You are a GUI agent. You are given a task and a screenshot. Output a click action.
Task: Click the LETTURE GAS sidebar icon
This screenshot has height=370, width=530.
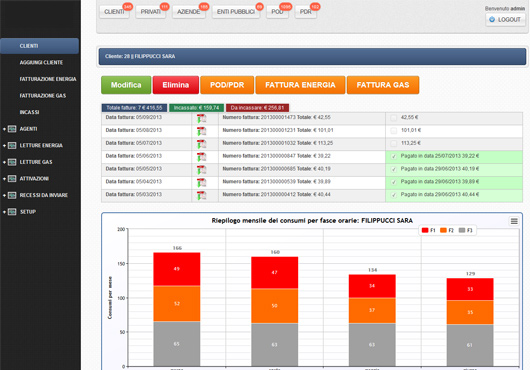(12, 162)
